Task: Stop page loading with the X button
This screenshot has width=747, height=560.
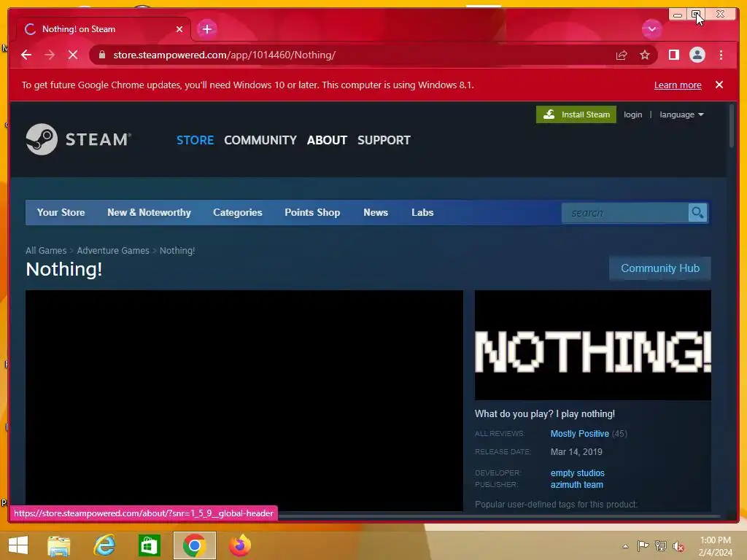Action: point(73,55)
